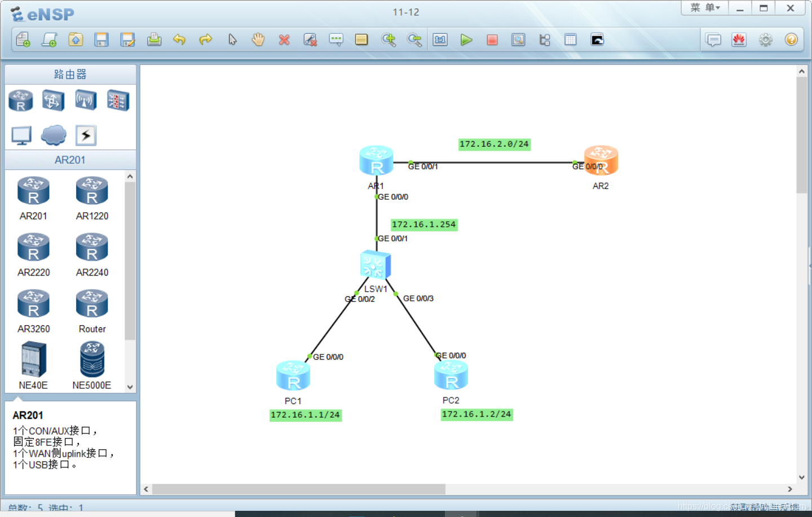Click the Save As toolbar icon

128,40
